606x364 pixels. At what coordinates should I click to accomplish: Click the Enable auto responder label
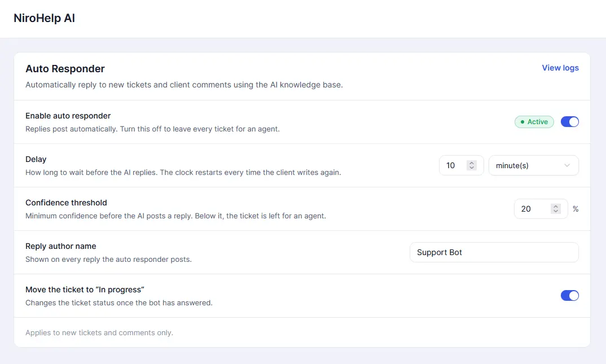[68, 116]
